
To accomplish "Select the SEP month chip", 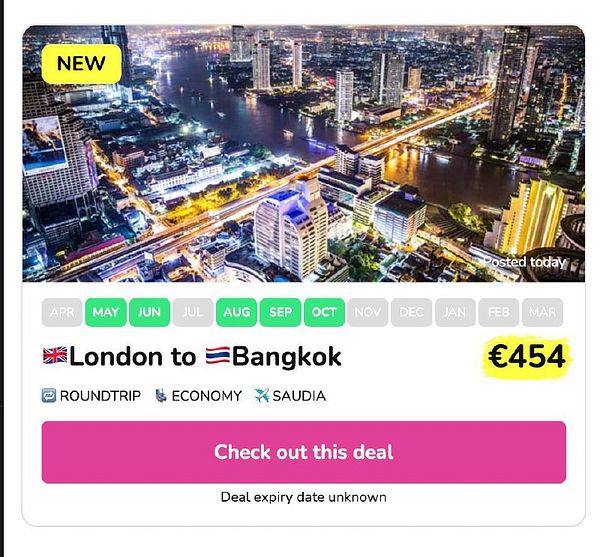I will point(280,312).
